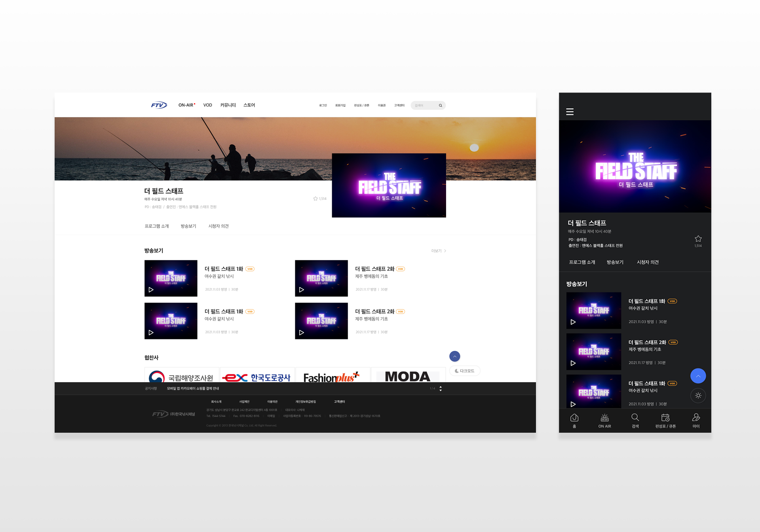Click the FTV logo in the header
Image resolution: width=760 pixels, height=532 pixels.
(x=159, y=105)
